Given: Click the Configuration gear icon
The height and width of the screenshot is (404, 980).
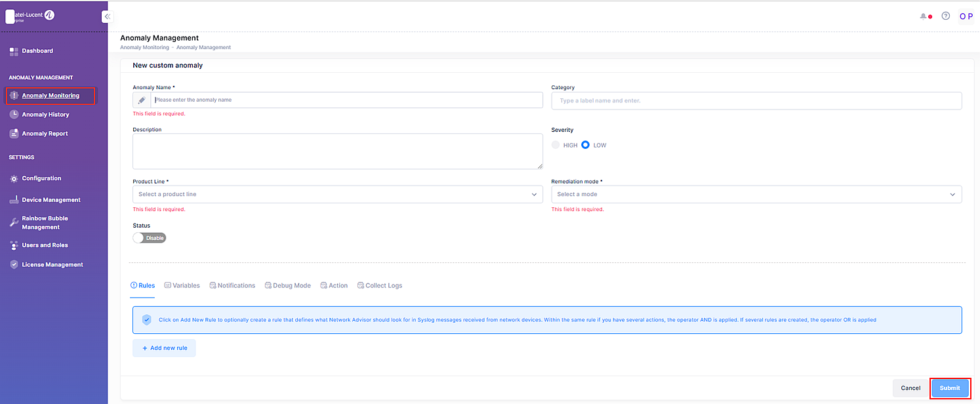Looking at the screenshot, I should pyautogui.click(x=14, y=178).
